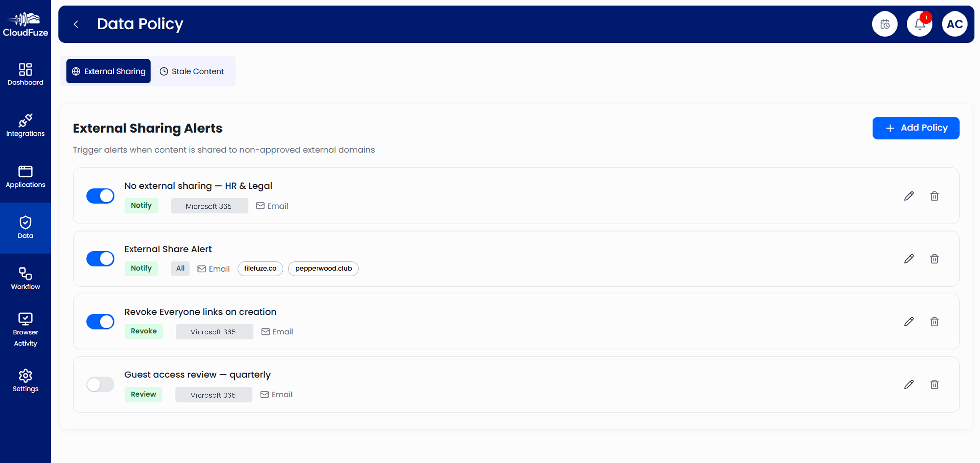Enable the Guest access review quarterly policy

[100, 384]
